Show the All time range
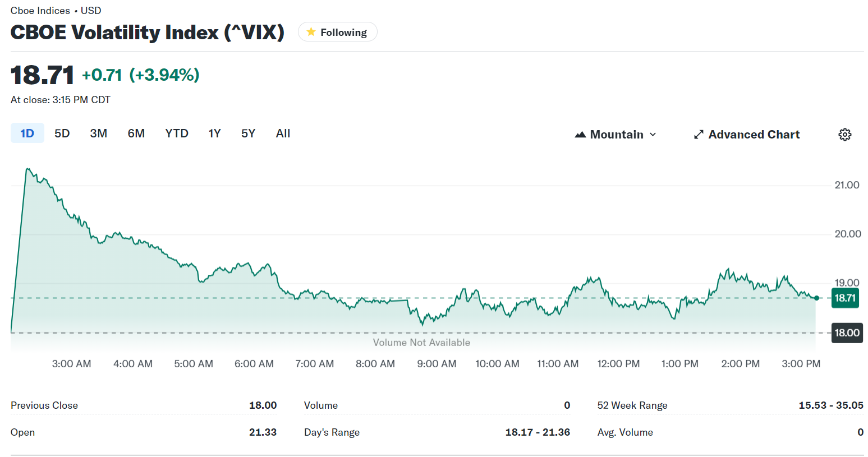This screenshot has height=457, width=868. pyautogui.click(x=283, y=133)
